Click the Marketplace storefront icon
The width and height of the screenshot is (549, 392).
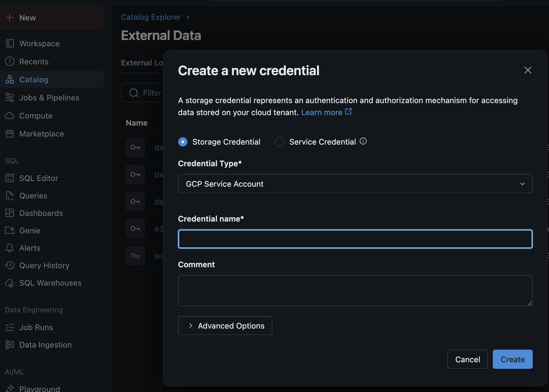tap(10, 134)
